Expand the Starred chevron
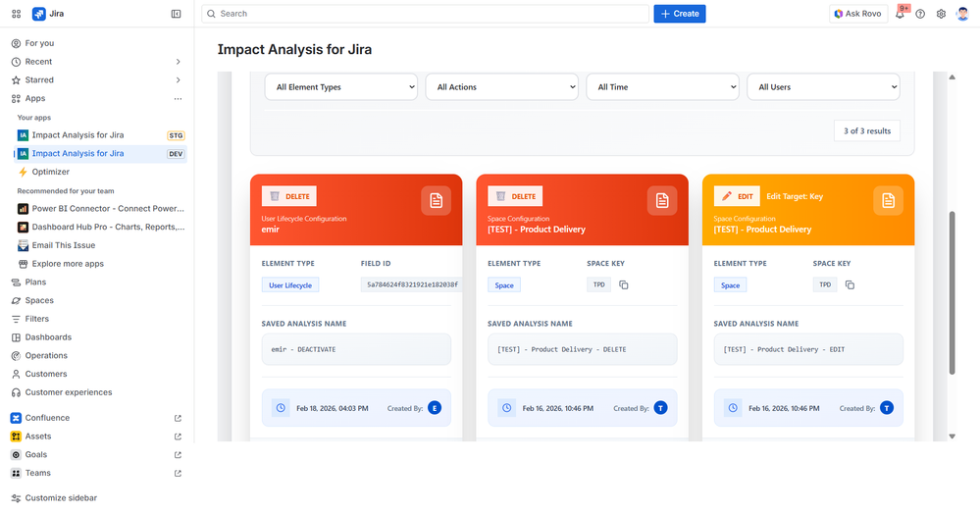Viewport: 980px width, 514px height. [x=179, y=80]
